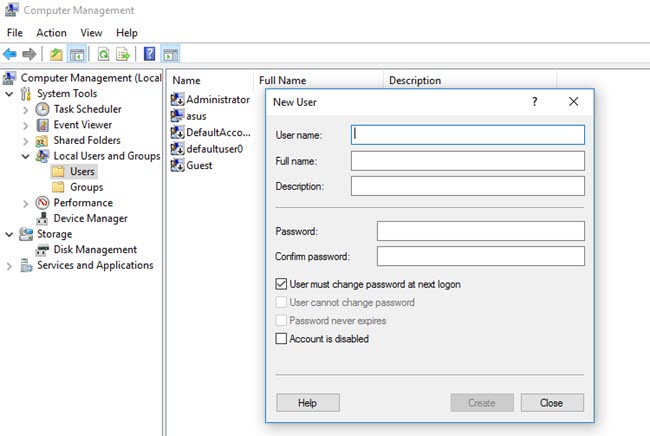The image size is (650, 436).
Task: Click the Password input field
Action: click(480, 231)
